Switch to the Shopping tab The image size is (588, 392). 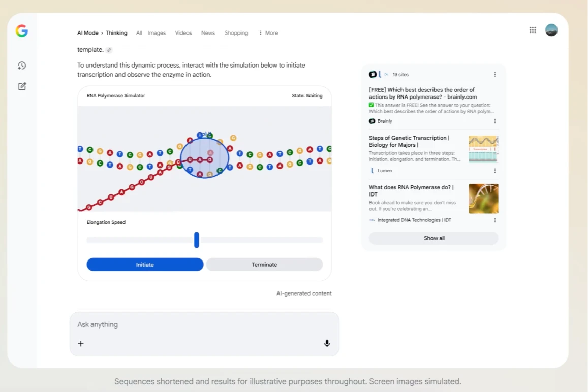[x=236, y=33]
